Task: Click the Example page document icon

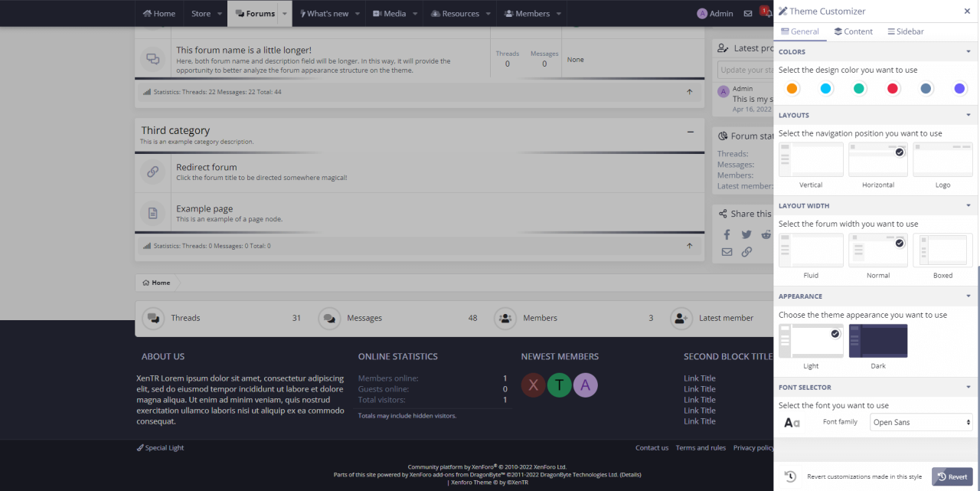Action: (x=152, y=213)
